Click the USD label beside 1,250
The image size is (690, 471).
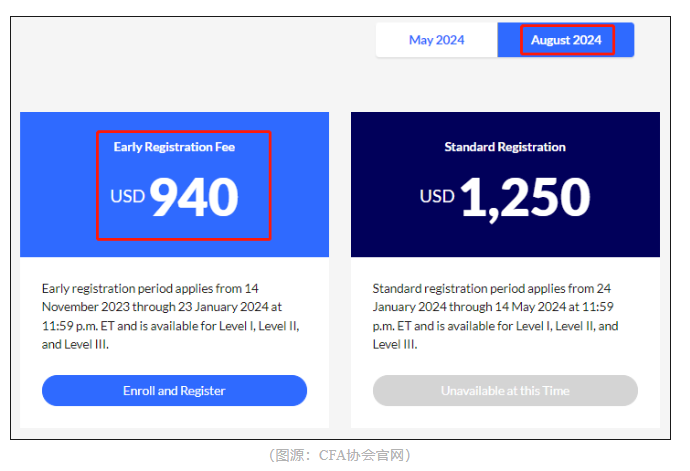point(437,197)
